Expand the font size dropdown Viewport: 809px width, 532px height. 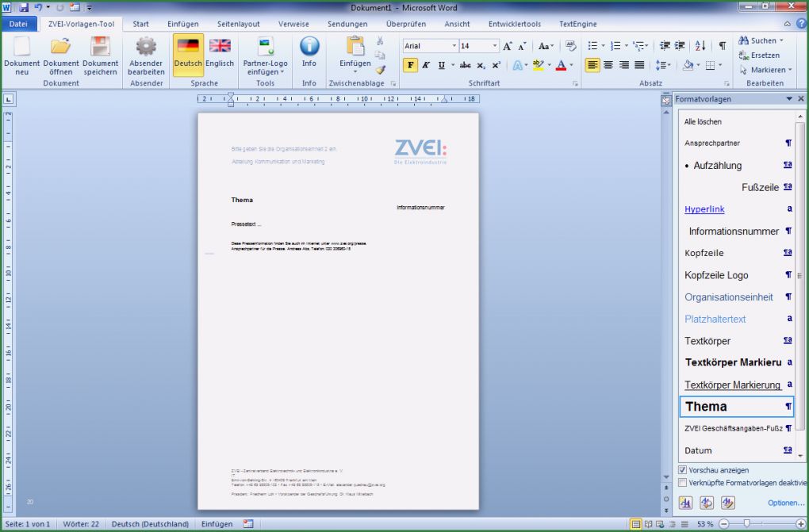click(x=494, y=46)
